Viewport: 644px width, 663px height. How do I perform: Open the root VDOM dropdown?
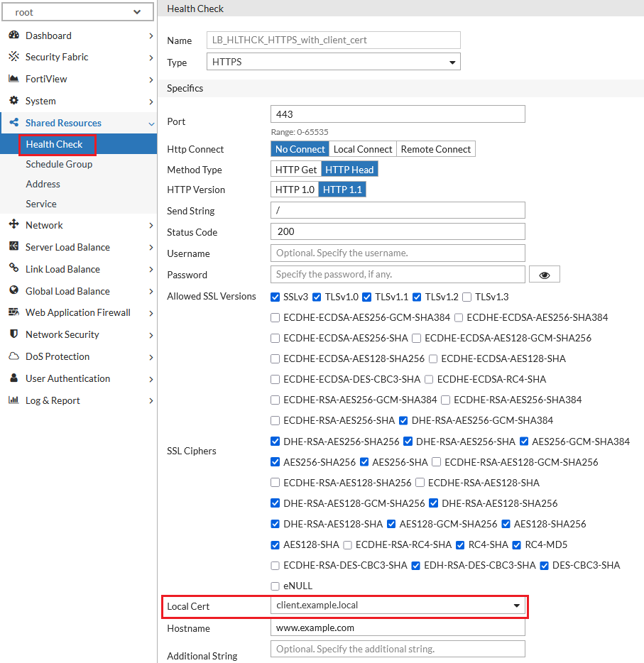(x=78, y=12)
